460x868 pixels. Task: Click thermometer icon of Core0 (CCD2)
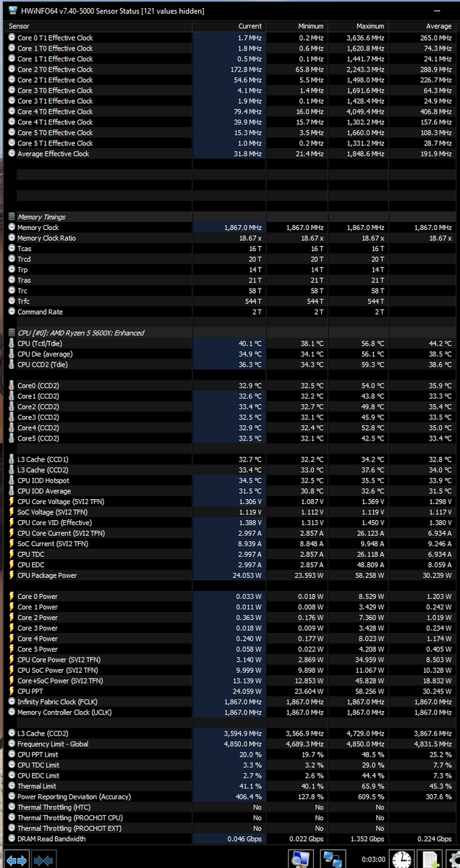click(12, 386)
